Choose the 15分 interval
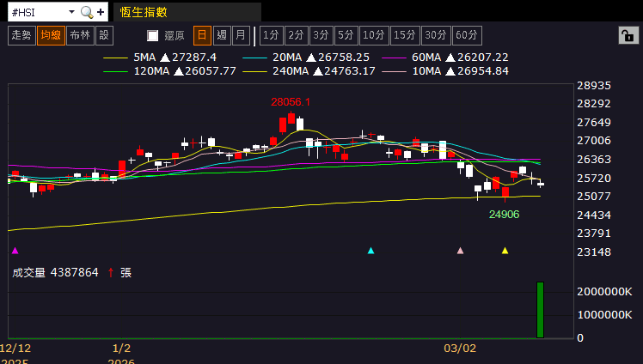643x364 pixels. point(405,35)
